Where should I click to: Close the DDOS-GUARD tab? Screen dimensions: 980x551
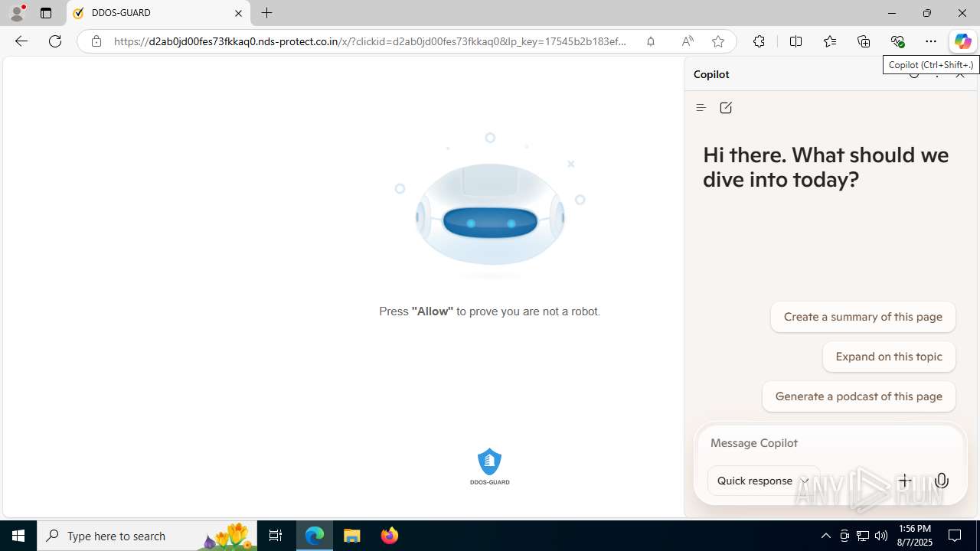238,13
